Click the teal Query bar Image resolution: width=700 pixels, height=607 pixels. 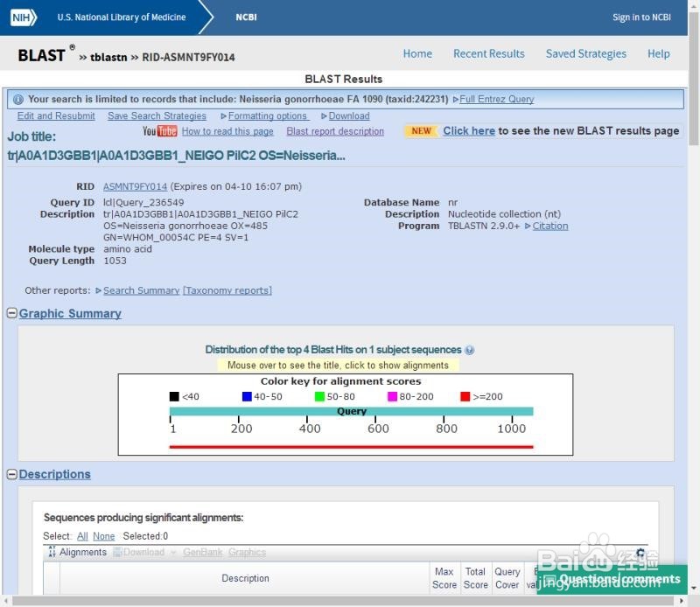352,411
